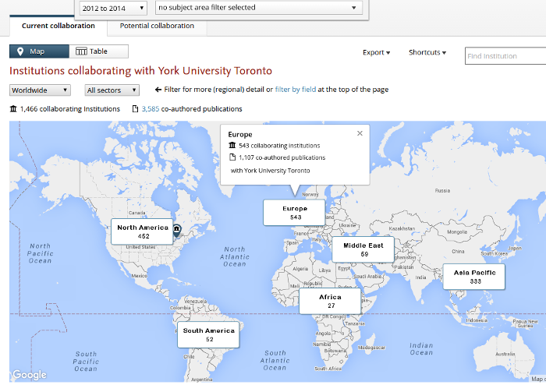Viewport: 546px width, 392px height.
Task: Click the York University institution pin on map
Action: (x=177, y=230)
